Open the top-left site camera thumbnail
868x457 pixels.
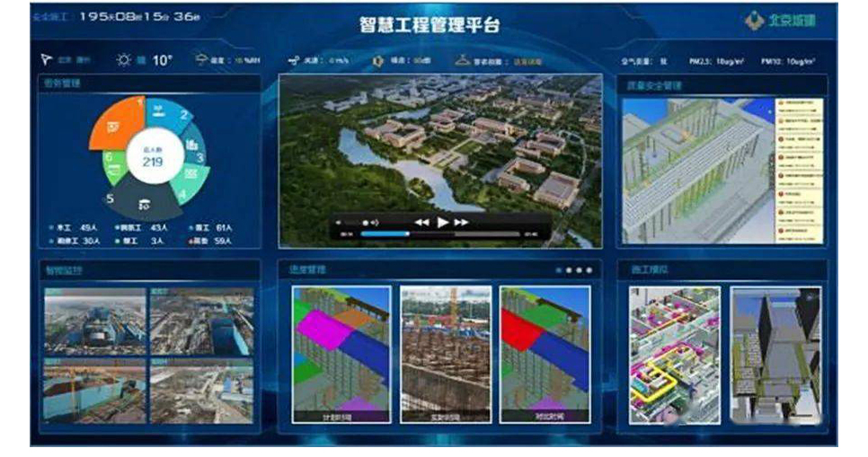(94, 321)
